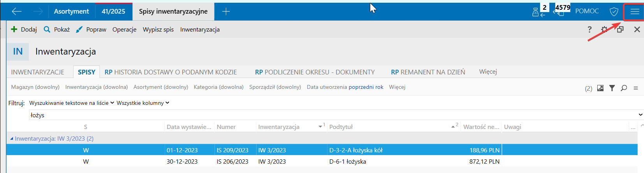The width and height of the screenshot is (644, 173).
Task: Open the main hamburger menu
Action: pos(635,12)
